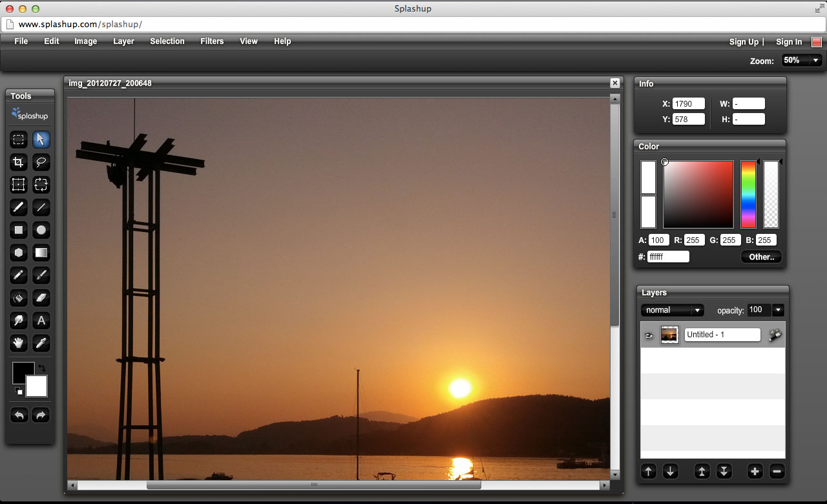The height and width of the screenshot is (504, 827).
Task: Open the Filters menu
Action: tap(212, 41)
